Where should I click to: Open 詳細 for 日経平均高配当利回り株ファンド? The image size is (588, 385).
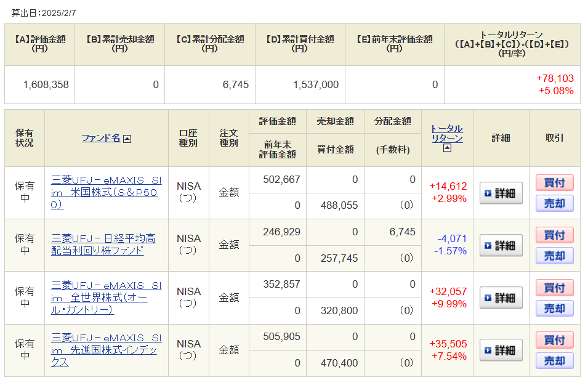click(x=501, y=245)
